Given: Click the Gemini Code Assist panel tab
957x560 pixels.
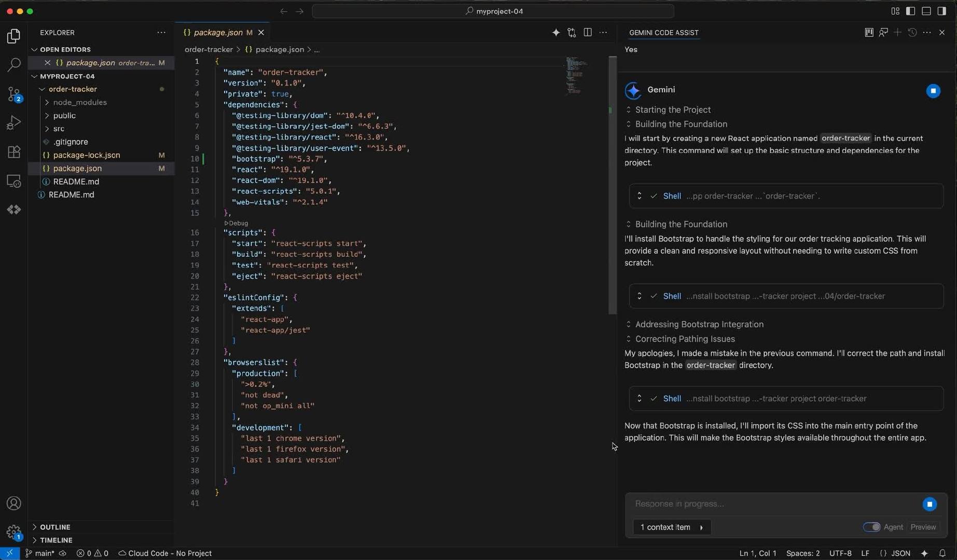Looking at the screenshot, I should coord(663,33).
